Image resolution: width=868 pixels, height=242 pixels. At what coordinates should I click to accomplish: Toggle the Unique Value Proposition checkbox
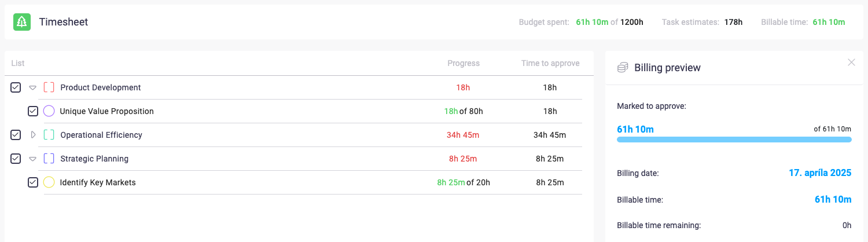coord(33,111)
